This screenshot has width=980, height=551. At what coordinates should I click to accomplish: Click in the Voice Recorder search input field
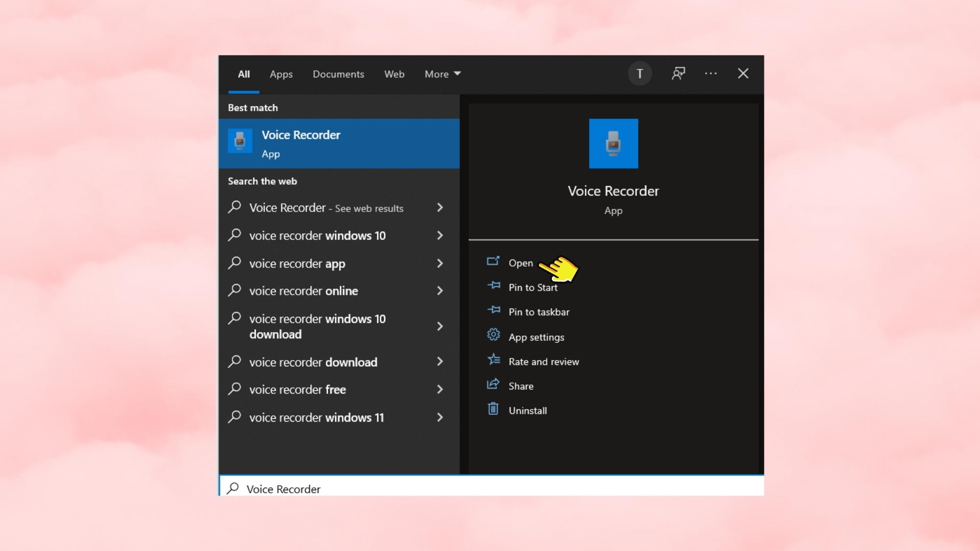click(x=491, y=486)
